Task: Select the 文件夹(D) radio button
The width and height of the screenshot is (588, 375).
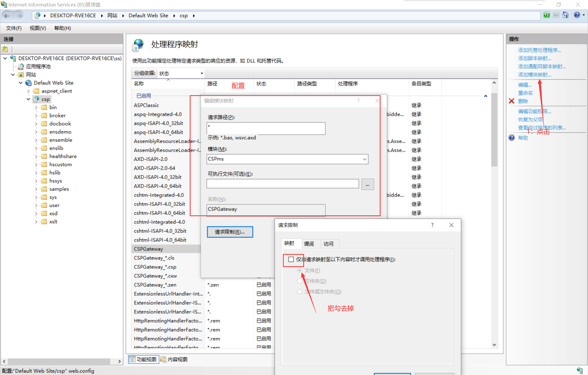Action: pyautogui.click(x=300, y=281)
